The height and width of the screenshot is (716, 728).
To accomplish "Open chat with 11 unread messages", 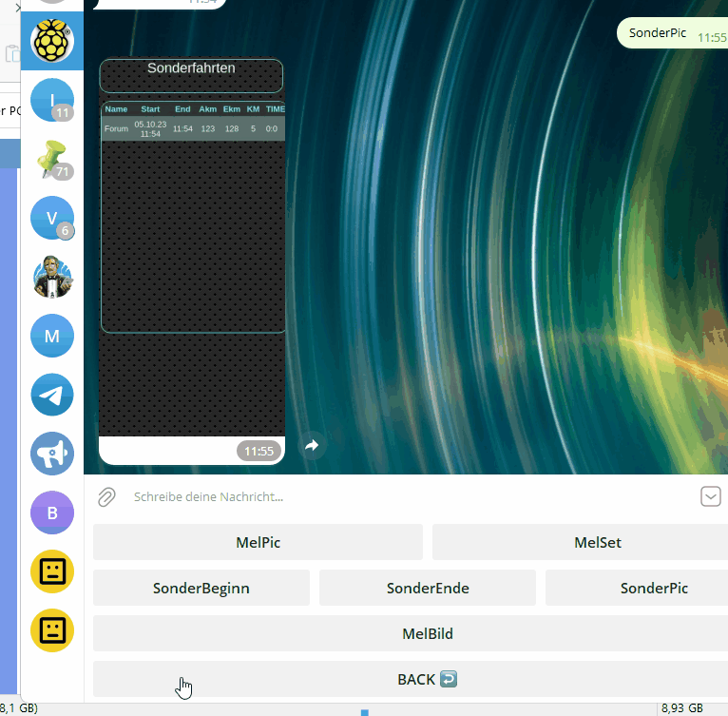I will pos(52,100).
